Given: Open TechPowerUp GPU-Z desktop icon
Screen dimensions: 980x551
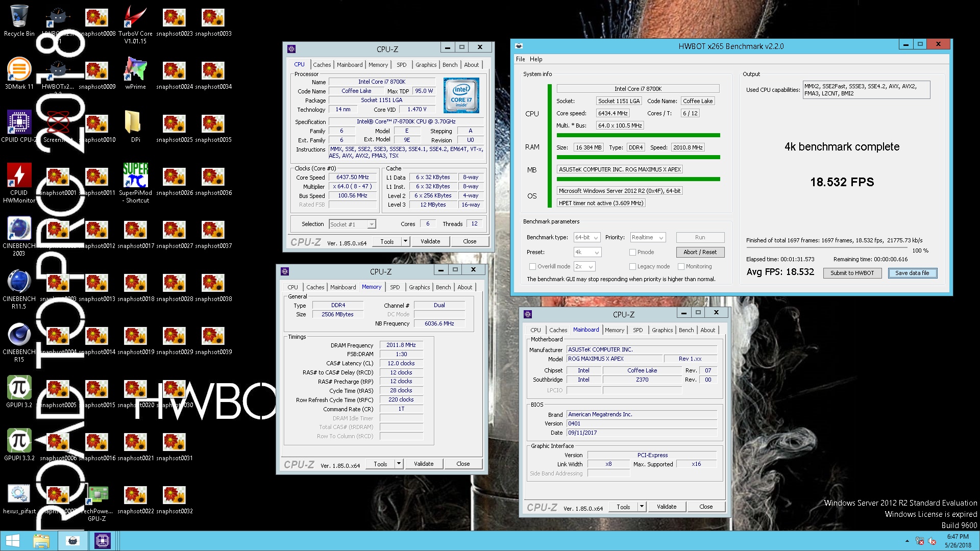Looking at the screenshot, I should [x=96, y=502].
